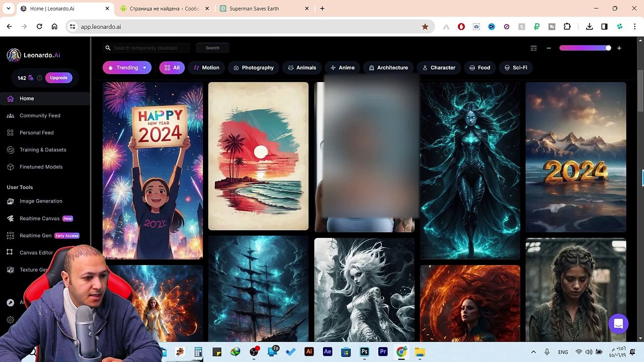The image size is (644, 362).
Task: Switch gallery grid layout icon
Action: (534, 48)
